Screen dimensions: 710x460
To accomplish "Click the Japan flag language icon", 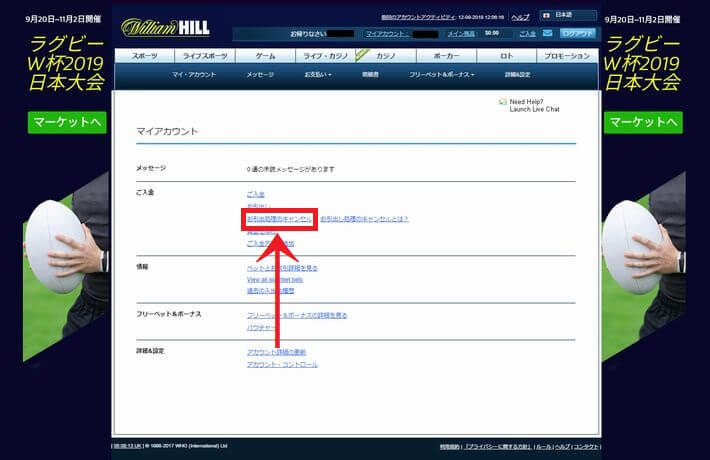I will point(544,17).
